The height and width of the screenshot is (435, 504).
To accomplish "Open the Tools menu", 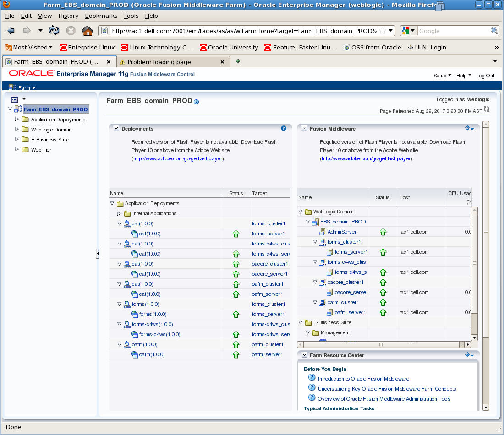I will (131, 16).
